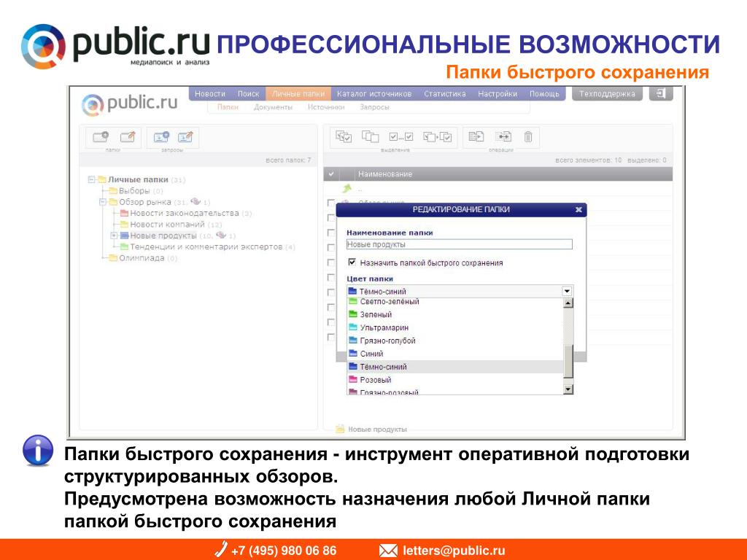
Task: Expand the Новые продукты tree node
Action: tap(114, 236)
